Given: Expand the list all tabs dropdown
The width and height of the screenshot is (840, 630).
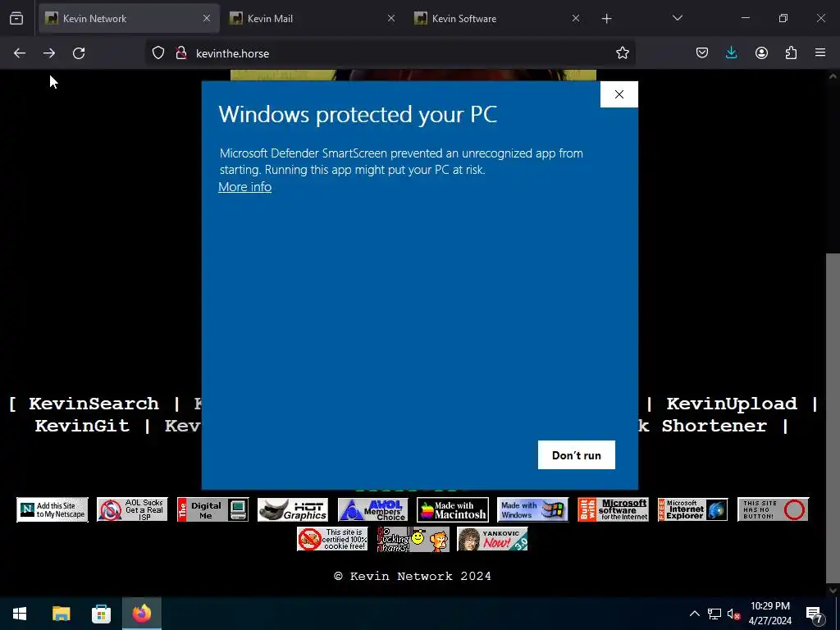Looking at the screenshot, I should click(x=677, y=18).
